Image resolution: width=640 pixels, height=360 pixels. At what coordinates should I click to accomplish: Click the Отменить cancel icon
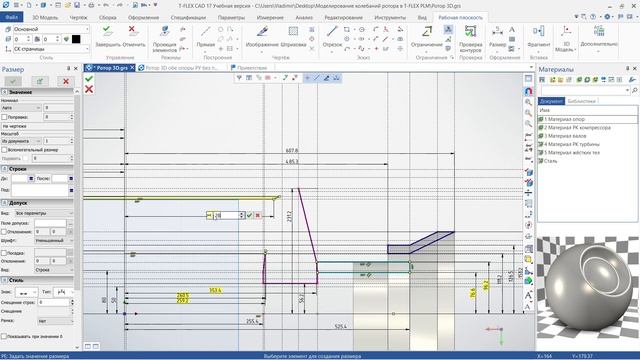(132, 30)
